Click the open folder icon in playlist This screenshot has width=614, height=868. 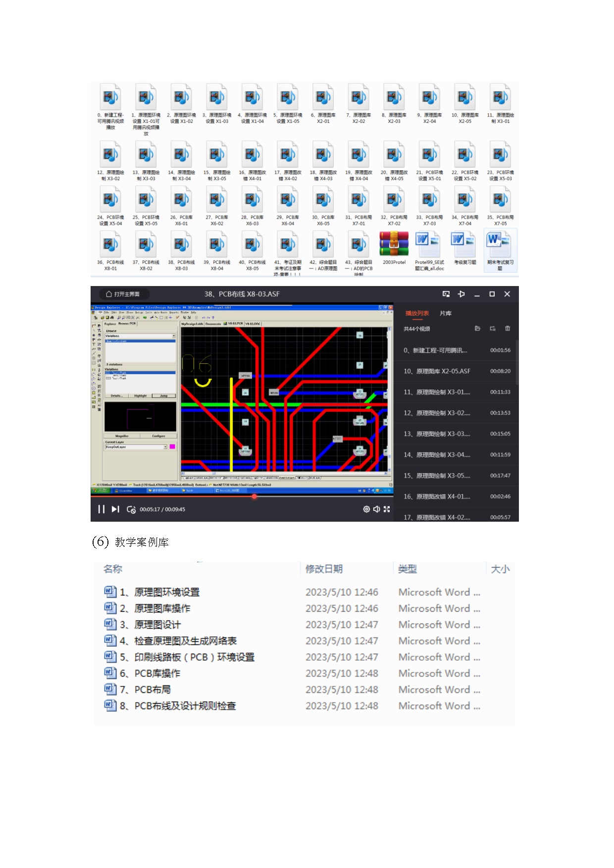coord(477,329)
